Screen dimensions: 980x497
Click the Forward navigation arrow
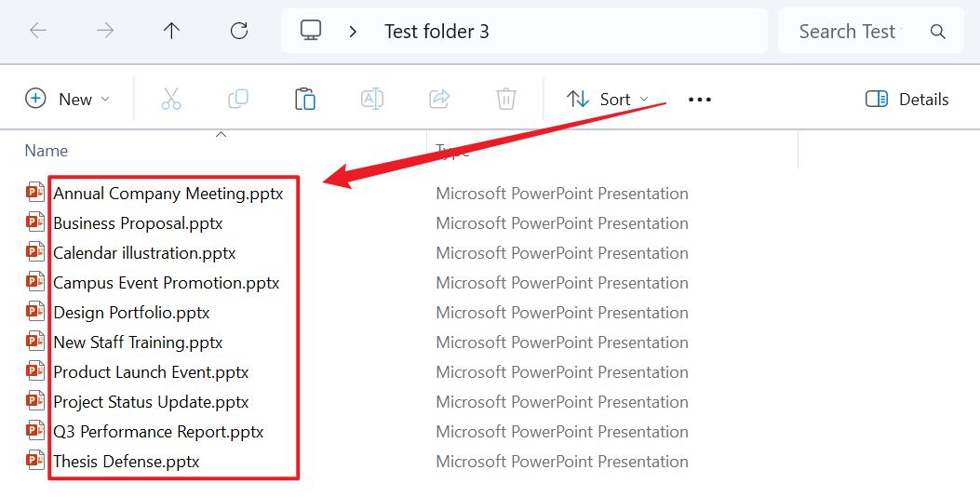(x=105, y=31)
